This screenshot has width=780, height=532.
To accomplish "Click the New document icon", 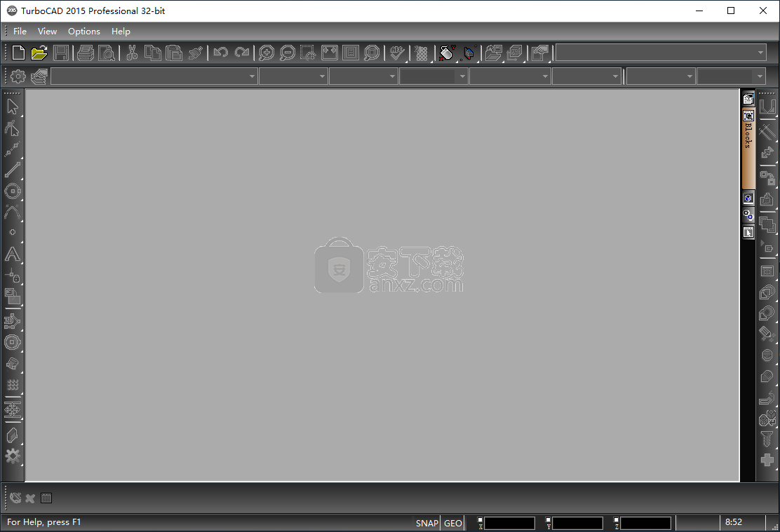I will pos(18,53).
